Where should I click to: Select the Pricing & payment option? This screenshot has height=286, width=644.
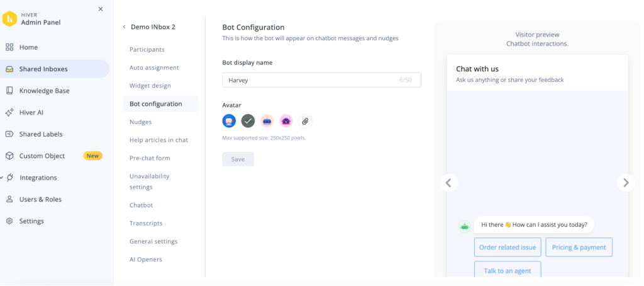pyautogui.click(x=579, y=248)
